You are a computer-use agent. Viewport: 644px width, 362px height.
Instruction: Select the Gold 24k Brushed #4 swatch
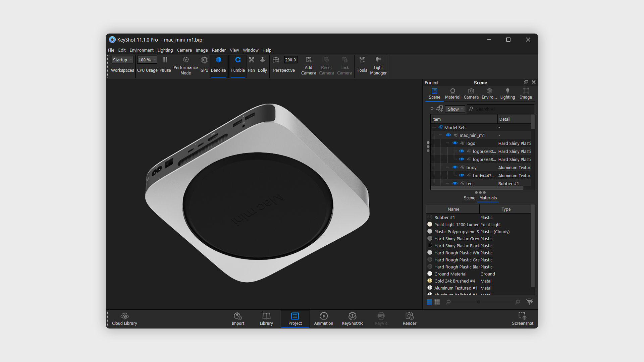pyautogui.click(x=430, y=281)
